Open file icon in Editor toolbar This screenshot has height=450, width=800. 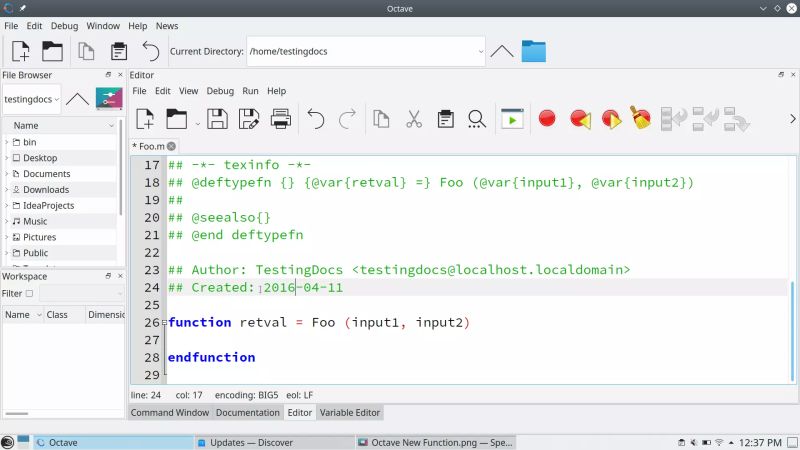[177, 119]
